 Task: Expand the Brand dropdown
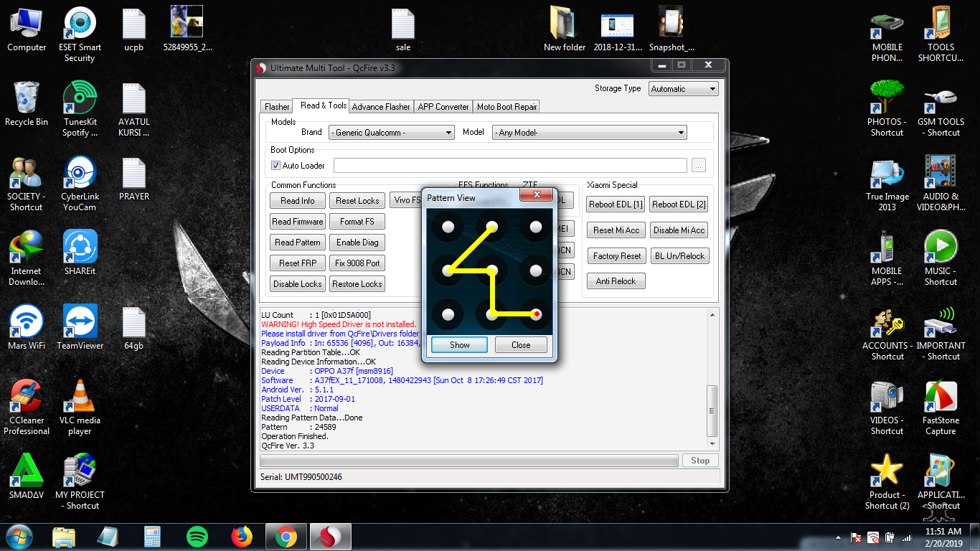(392, 133)
